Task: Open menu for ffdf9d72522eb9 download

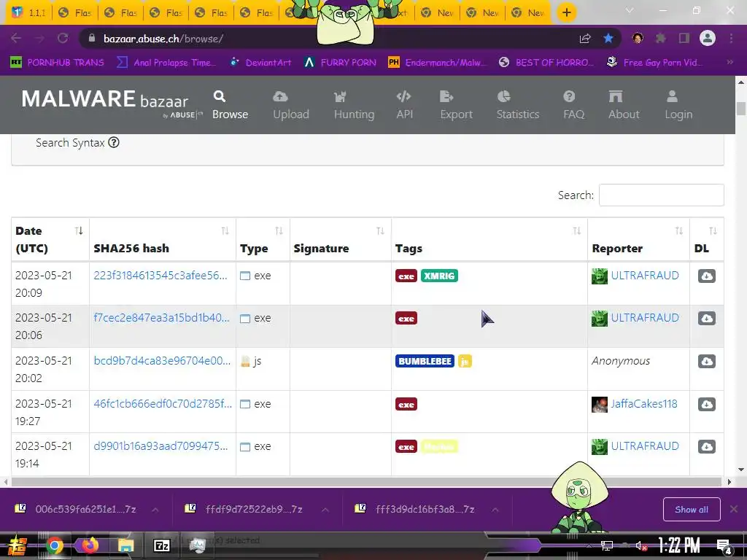Action: [x=325, y=510]
